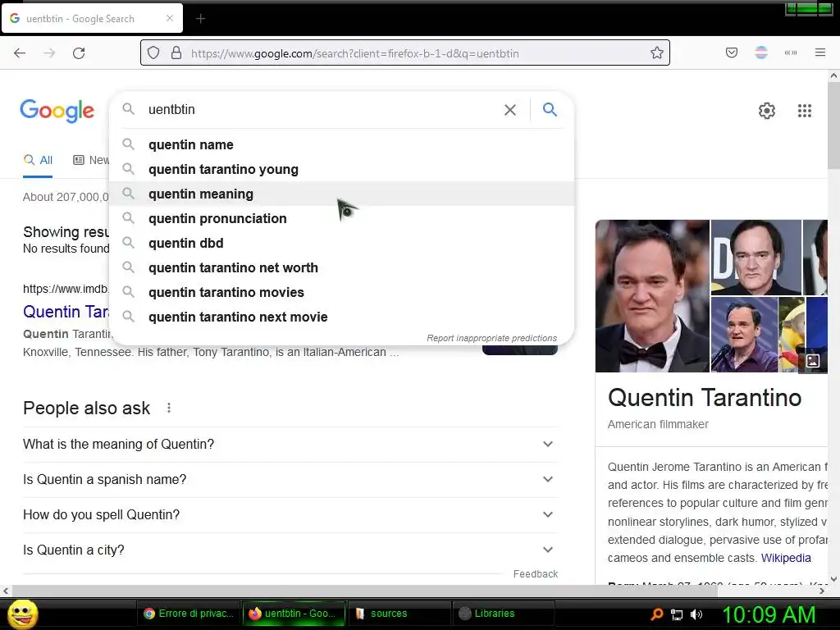Viewport: 840px width, 630px height.
Task: Reload the page with the refresh icon
Action: (x=79, y=53)
